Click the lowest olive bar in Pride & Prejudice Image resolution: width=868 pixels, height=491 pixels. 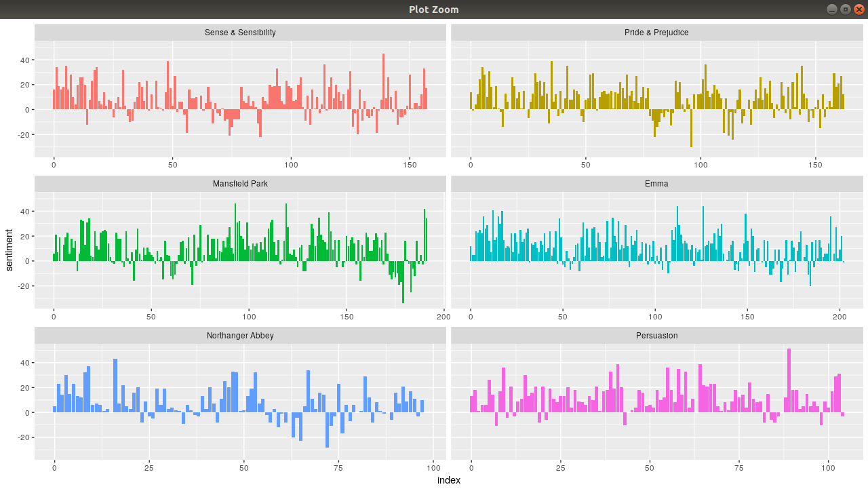click(691, 128)
